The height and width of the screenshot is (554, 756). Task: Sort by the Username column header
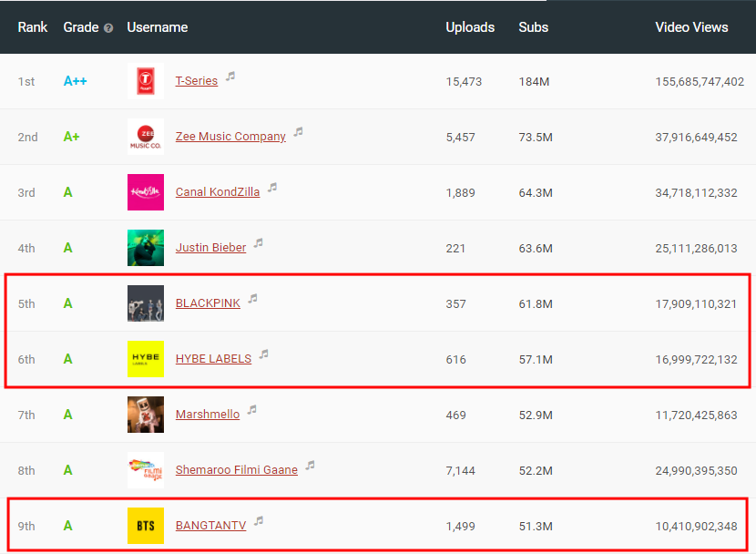pos(158,27)
